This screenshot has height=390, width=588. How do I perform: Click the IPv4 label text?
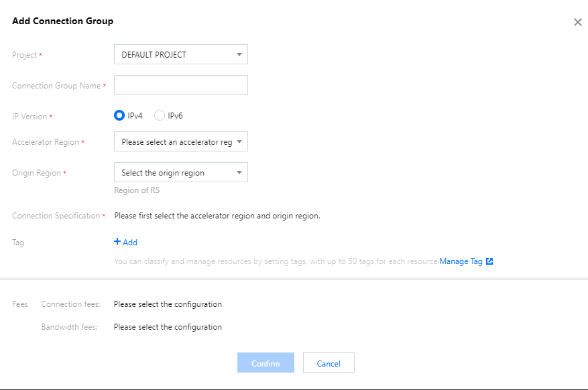[x=135, y=116]
